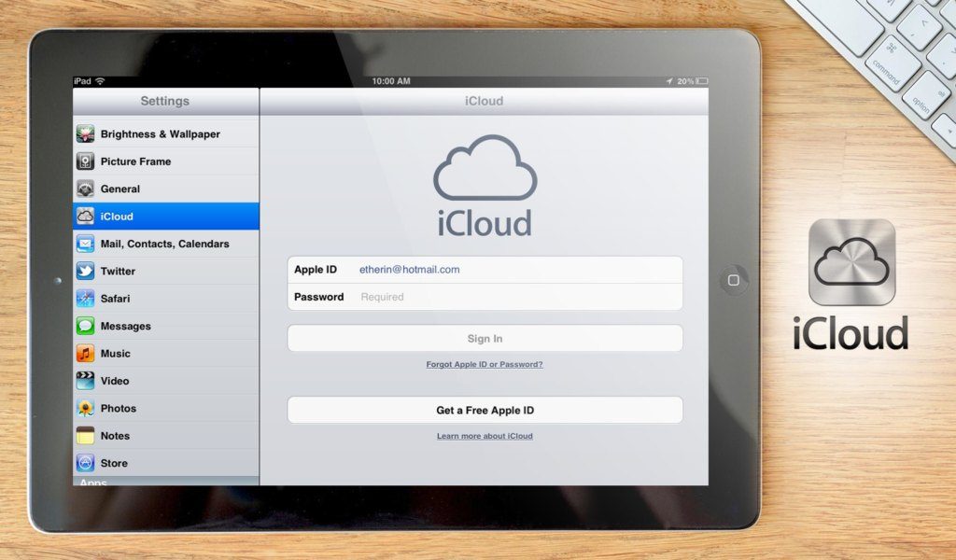The width and height of the screenshot is (956, 560).
Task: Open the Photos sunflower icon
Action: click(86, 408)
